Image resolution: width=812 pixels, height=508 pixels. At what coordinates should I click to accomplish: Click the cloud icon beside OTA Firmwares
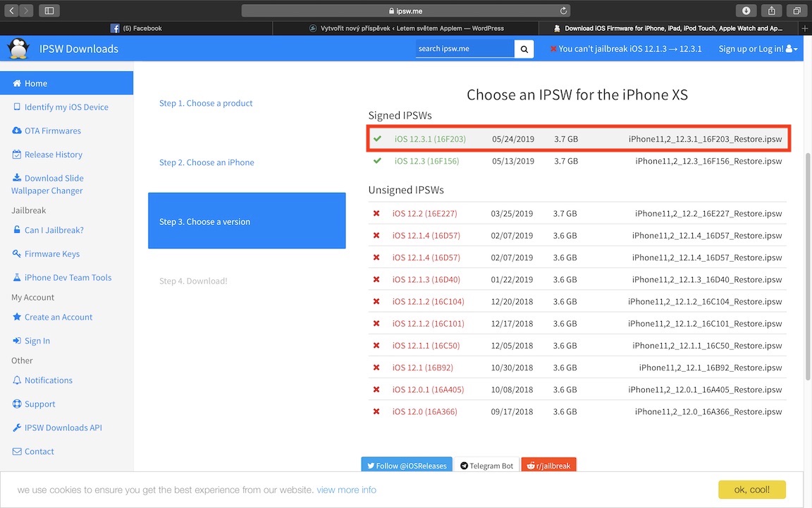(x=17, y=131)
